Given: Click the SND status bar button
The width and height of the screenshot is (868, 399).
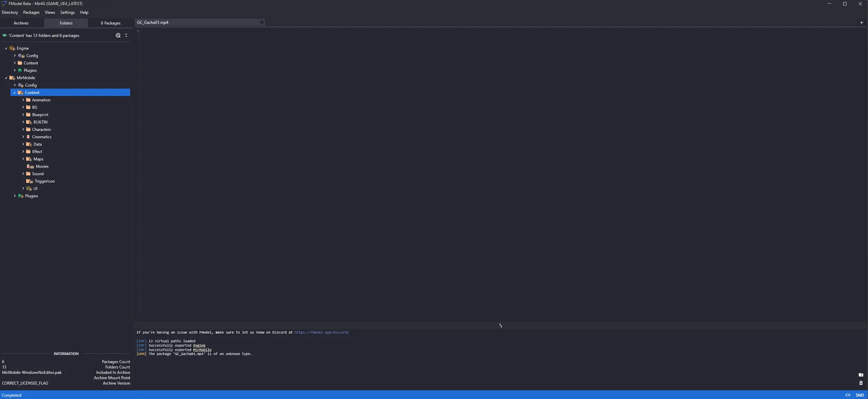Looking at the screenshot, I should [x=860, y=395].
